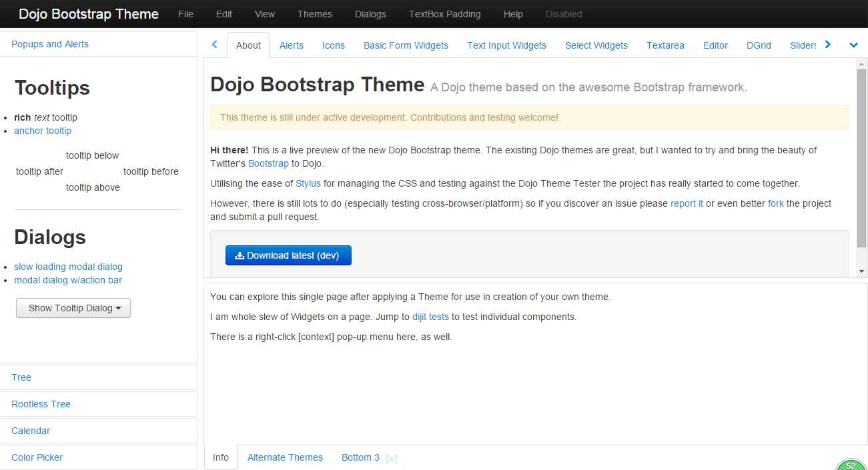Click the Dialogs heading
Viewport: 868px width, 470px height.
50,237
